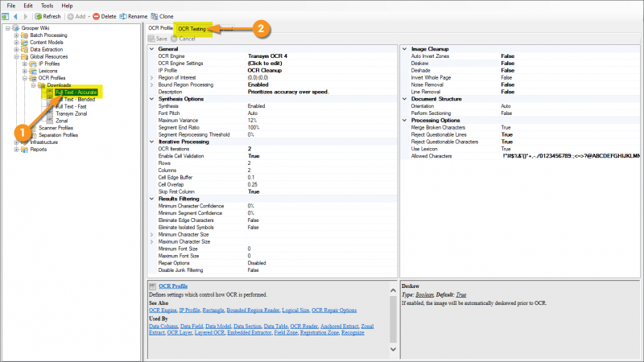Screen dimensions: 644x362
Task: Open the Tools menu
Action: pyautogui.click(x=47, y=6)
